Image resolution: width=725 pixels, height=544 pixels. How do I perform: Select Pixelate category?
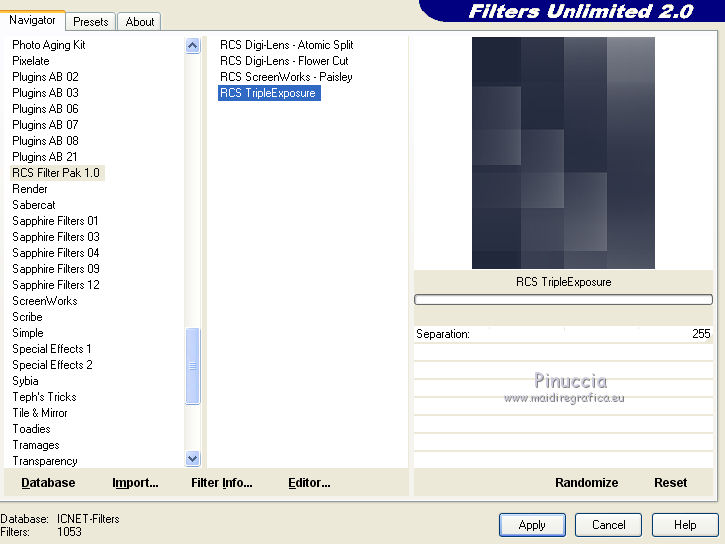click(x=31, y=61)
